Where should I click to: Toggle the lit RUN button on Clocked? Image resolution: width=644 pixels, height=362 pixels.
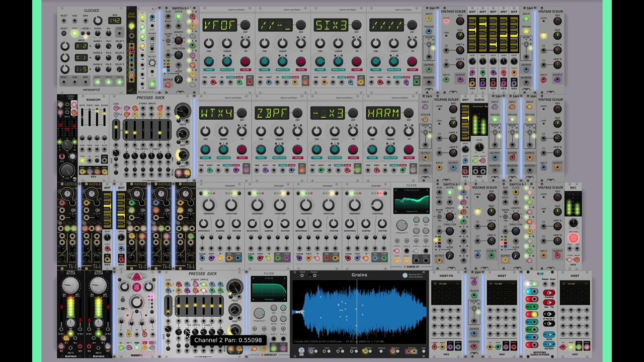tap(74, 33)
